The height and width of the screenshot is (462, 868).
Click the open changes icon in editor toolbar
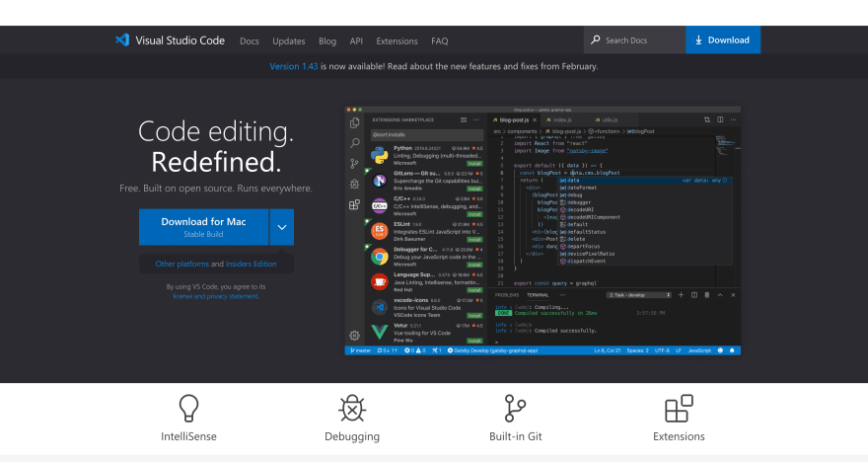pos(707,119)
